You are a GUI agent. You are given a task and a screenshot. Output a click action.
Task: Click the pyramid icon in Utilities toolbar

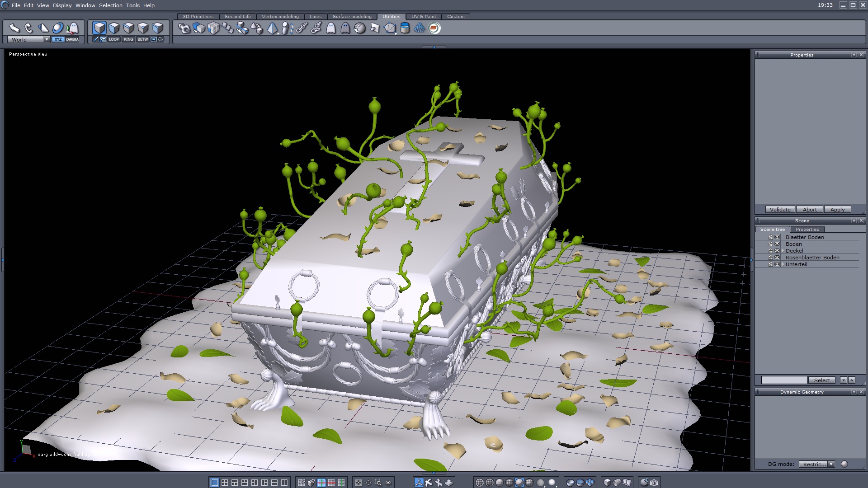pos(272,28)
